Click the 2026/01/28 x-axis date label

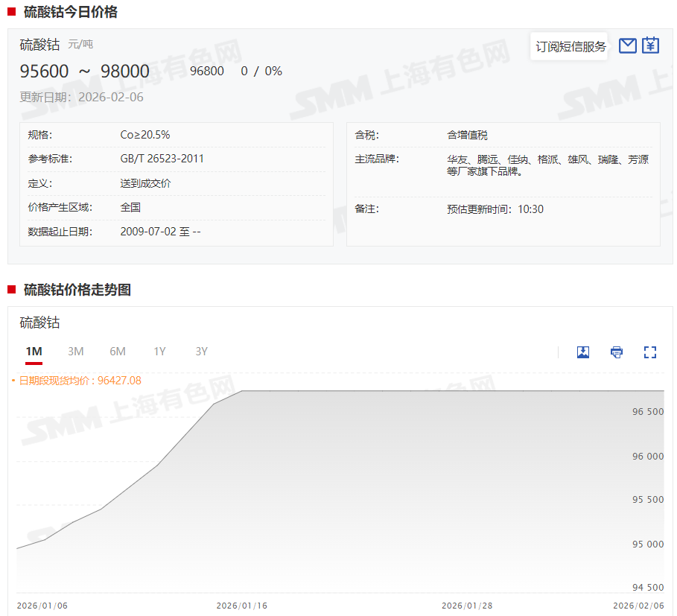(x=467, y=606)
